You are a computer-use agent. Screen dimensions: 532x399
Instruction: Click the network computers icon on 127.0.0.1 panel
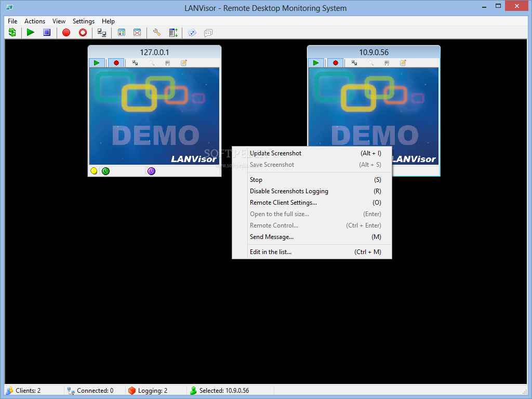[135, 63]
